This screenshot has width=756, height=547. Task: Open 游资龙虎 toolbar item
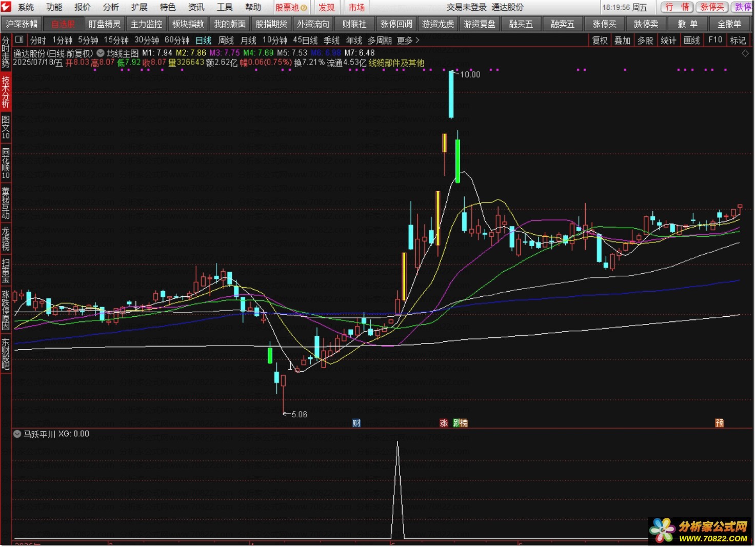click(438, 24)
